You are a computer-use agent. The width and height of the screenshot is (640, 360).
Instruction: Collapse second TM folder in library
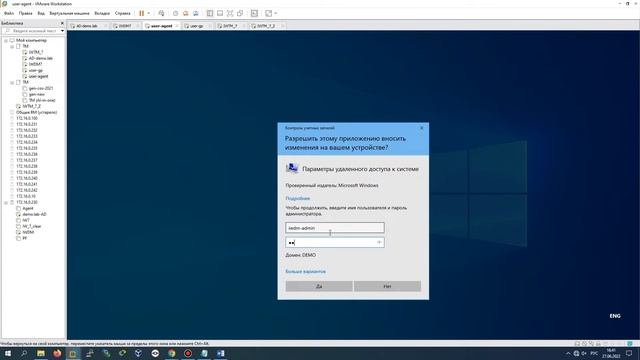click(12, 82)
